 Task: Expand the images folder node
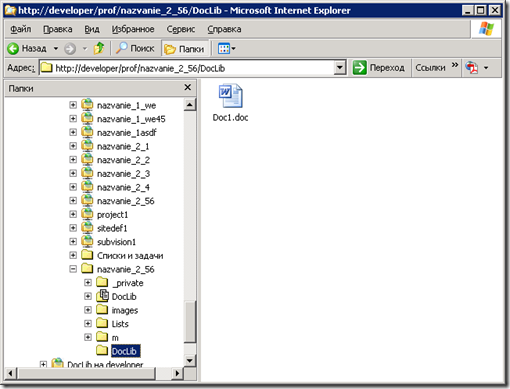[88, 310]
